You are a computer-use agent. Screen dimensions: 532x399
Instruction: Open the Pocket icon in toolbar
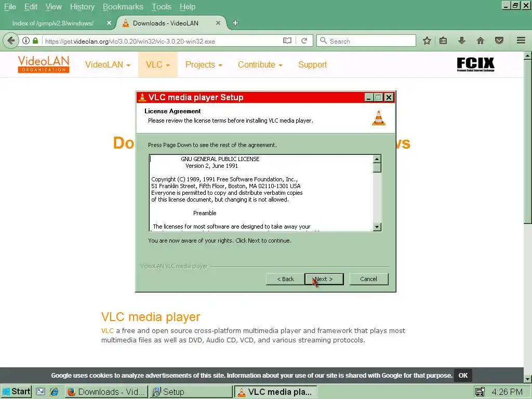pyautogui.click(x=499, y=41)
